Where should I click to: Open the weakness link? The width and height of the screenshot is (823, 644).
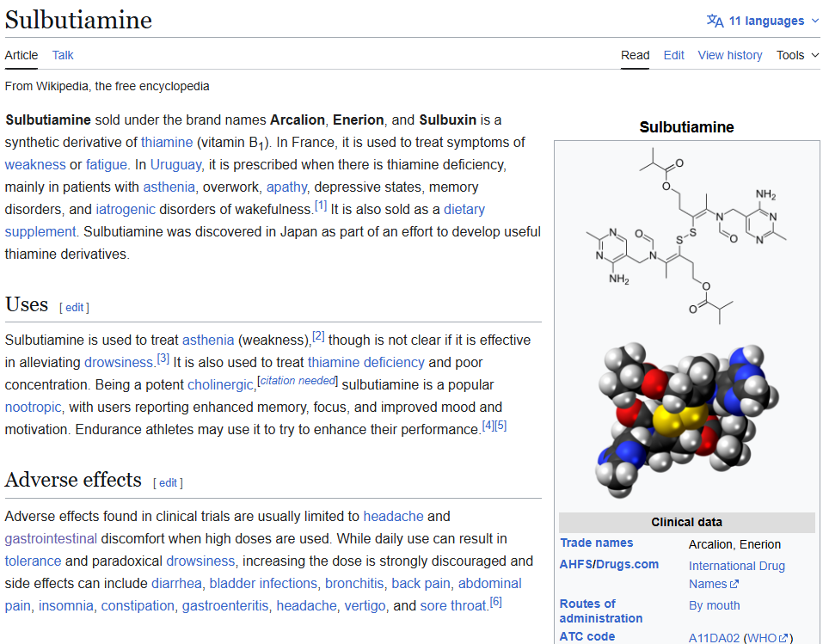[x=35, y=165]
